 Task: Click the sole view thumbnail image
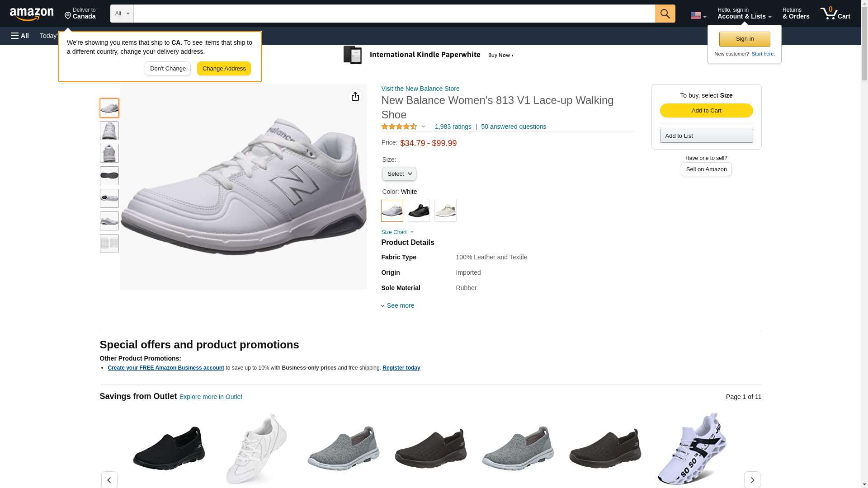(109, 176)
